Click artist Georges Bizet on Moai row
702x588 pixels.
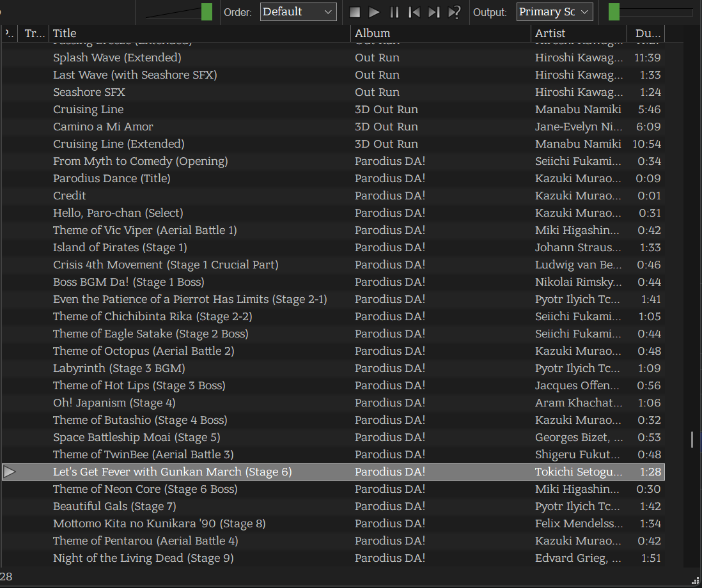point(579,437)
